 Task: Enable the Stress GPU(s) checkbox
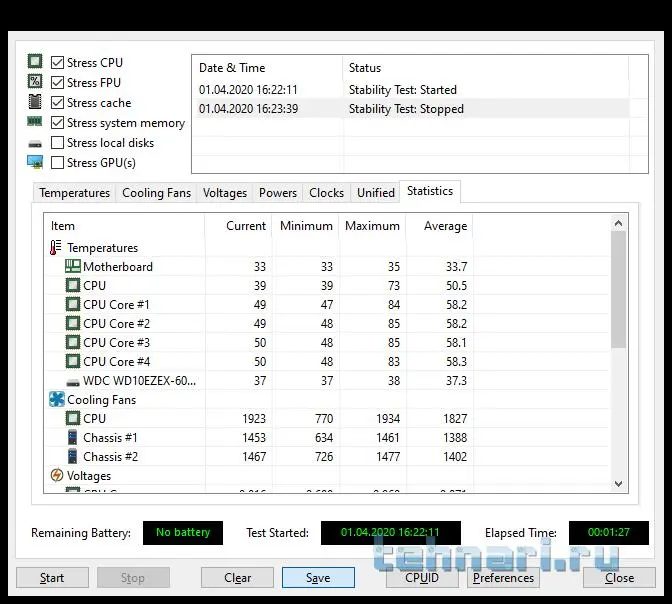57,163
